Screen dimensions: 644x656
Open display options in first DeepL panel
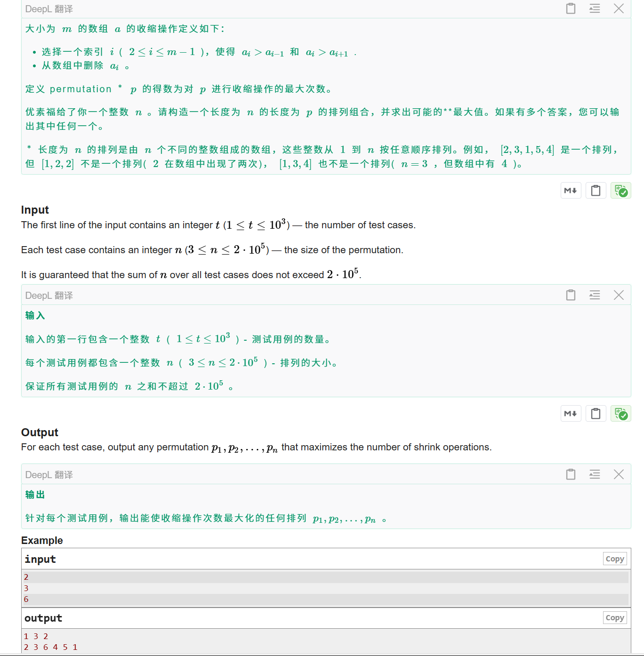[594, 8]
